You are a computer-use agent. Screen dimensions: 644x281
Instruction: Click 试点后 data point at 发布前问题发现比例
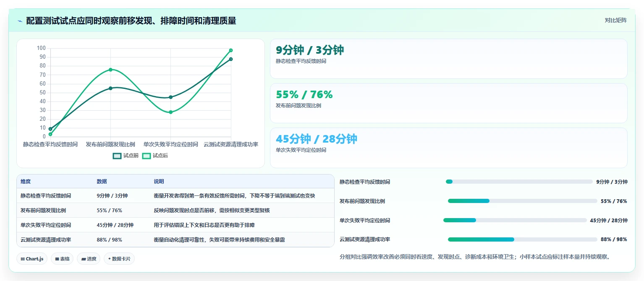point(110,70)
